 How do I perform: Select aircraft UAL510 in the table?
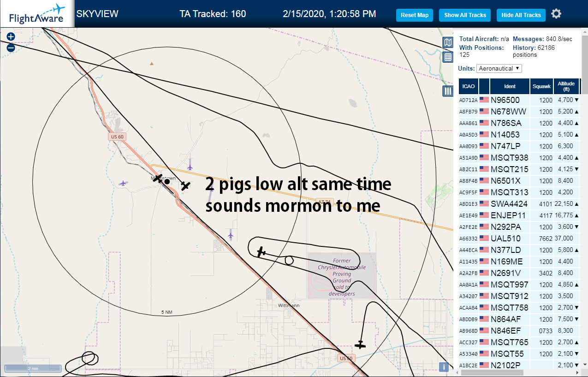(519, 238)
